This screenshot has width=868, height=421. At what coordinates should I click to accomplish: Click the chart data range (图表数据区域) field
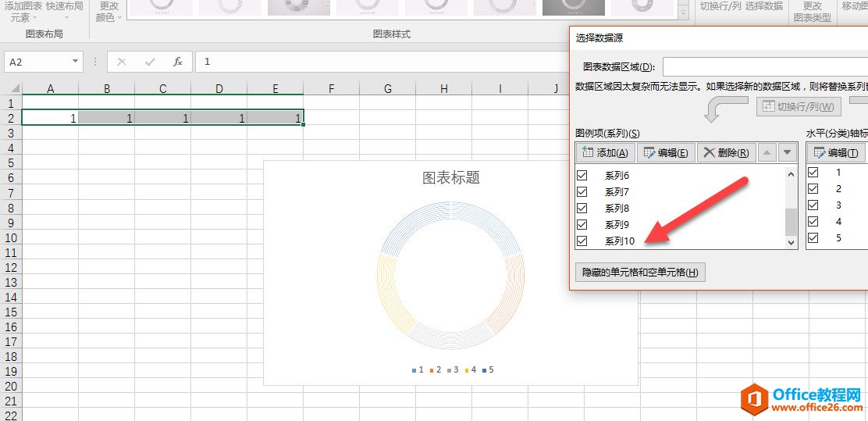click(765, 67)
